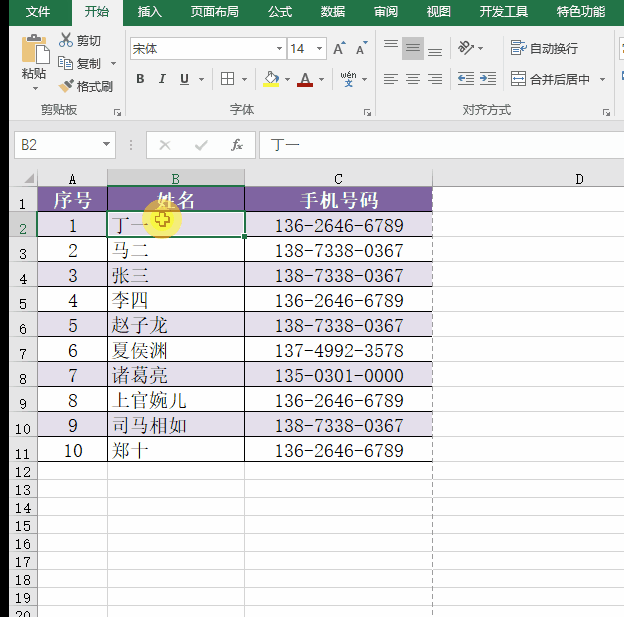Select cell with 137-4992-3578
This screenshot has width=624, height=617.
pyautogui.click(x=339, y=350)
